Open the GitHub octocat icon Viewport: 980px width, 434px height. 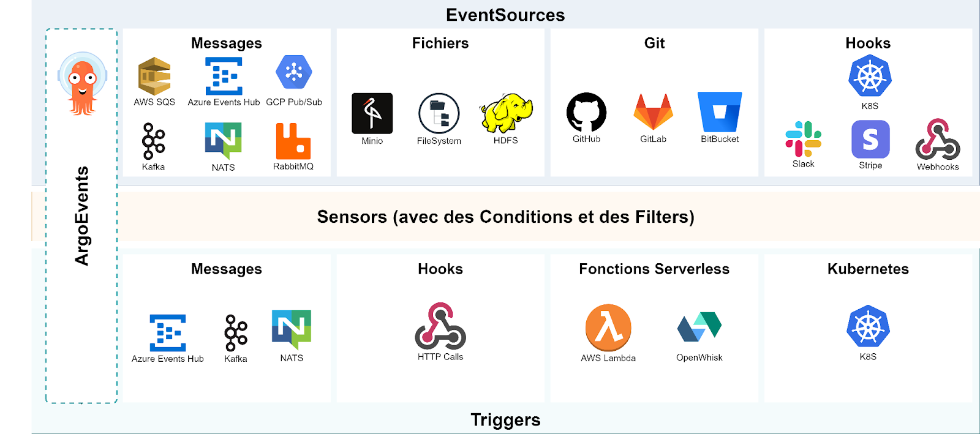click(x=586, y=112)
